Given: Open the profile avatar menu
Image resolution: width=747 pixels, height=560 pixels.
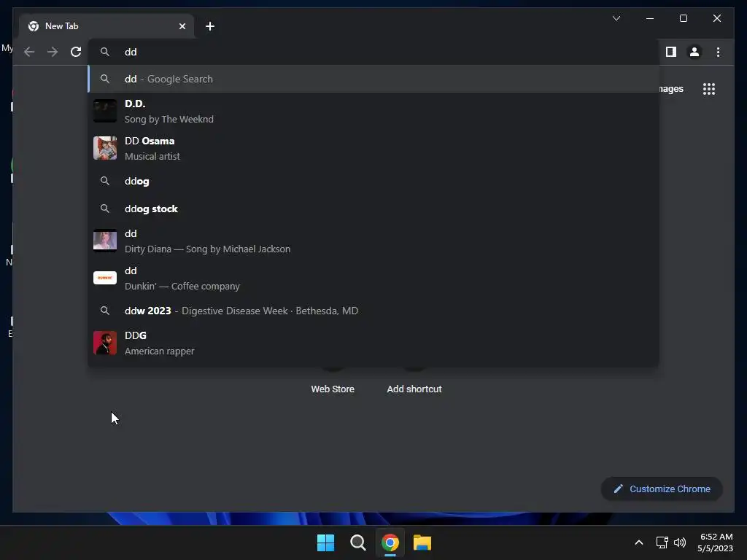Looking at the screenshot, I should click(694, 52).
